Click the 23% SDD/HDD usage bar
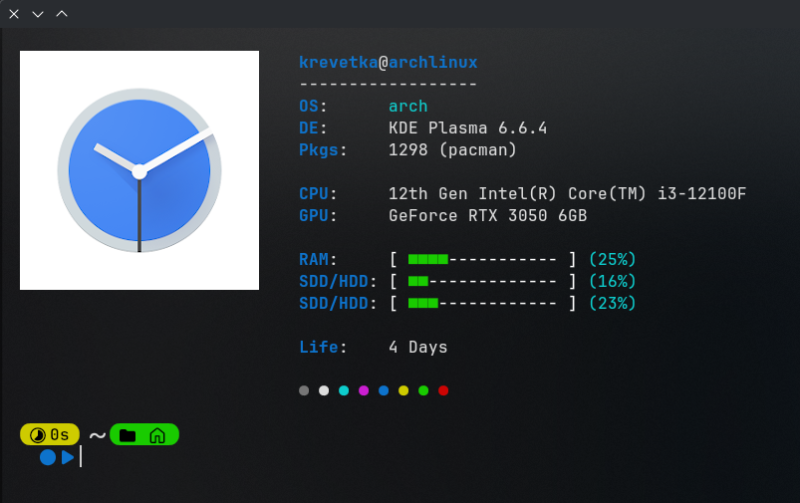The width and height of the screenshot is (800, 503). click(x=483, y=304)
